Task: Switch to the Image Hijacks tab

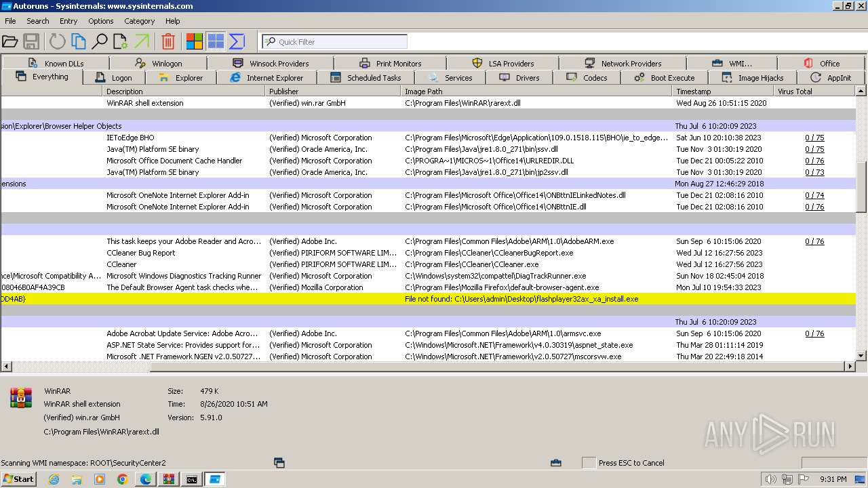Action: (x=753, y=77)
